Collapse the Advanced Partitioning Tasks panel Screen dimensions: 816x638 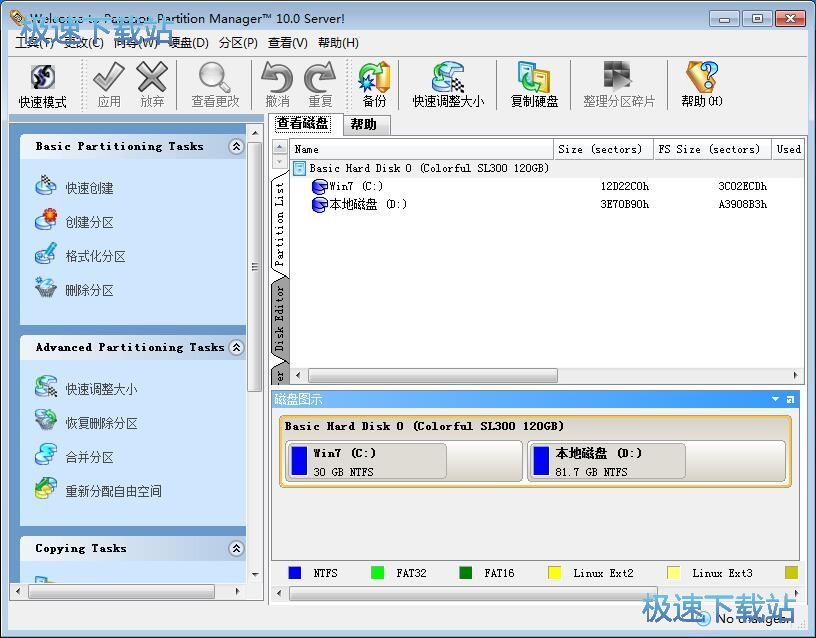236,347
